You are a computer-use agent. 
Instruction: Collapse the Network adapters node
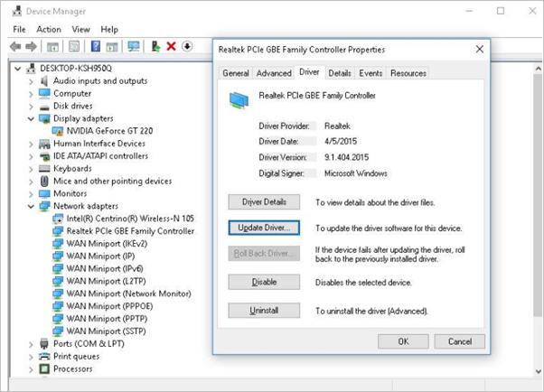pyautogui.click(x=32, y=206)
